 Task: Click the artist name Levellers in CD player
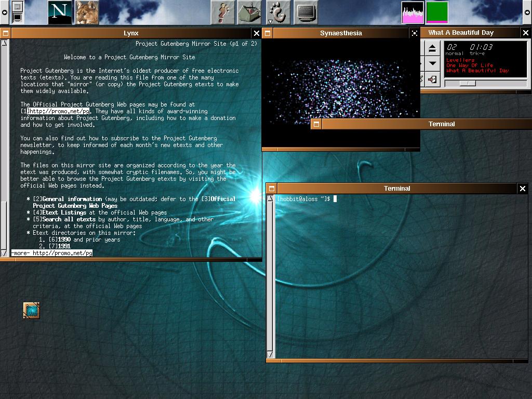[x=460, y=60]
